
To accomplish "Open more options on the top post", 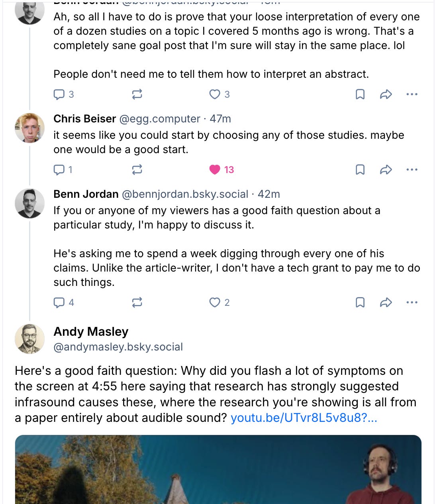I will tap(411, 94).
